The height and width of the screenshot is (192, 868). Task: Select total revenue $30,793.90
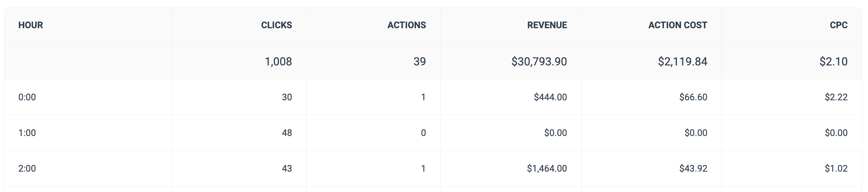[539, 62]
